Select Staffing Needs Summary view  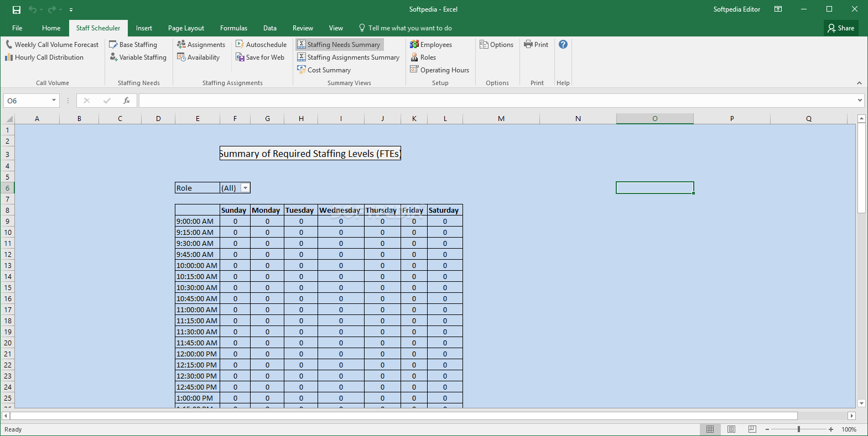click(x=339, y=45)
